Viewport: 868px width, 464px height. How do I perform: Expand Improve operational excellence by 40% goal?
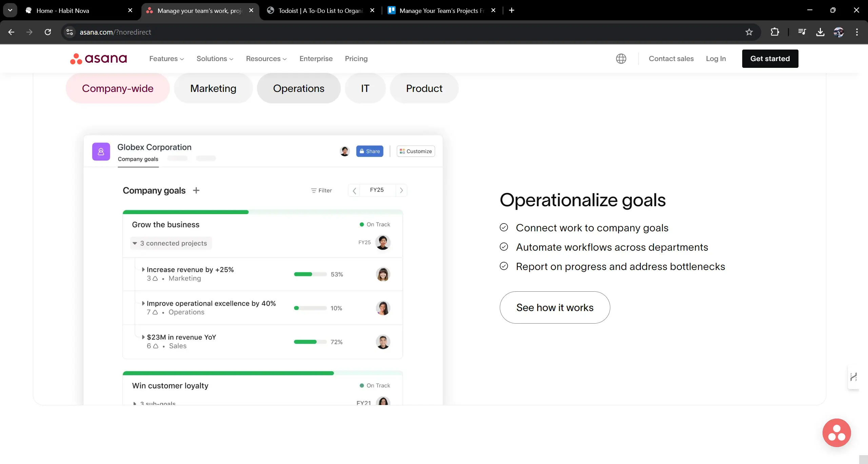[x=143, y=303]
